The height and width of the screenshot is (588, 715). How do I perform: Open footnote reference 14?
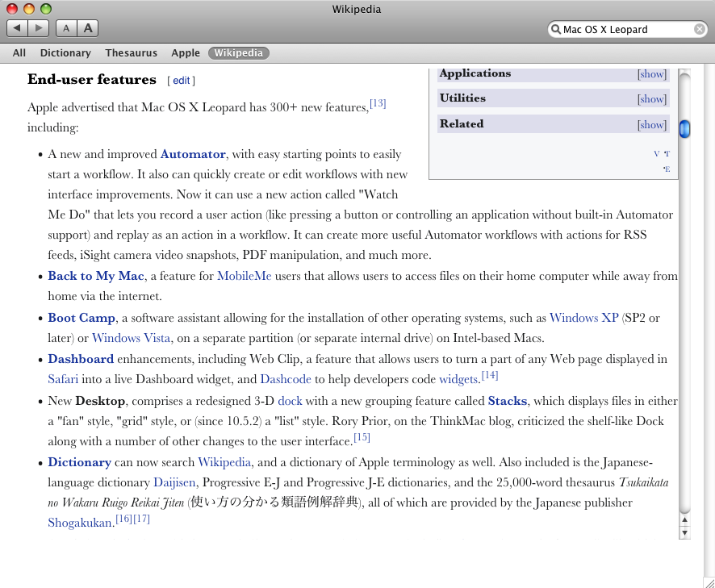[x=490, y=375]
